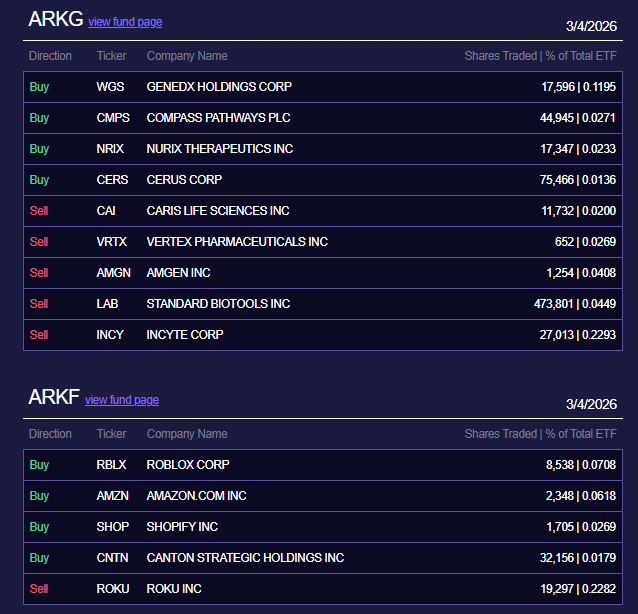Viewport: 638px width, 614px height.
Task: Click Buy direction in CNTN row
Action: click(x=39, y=557)
